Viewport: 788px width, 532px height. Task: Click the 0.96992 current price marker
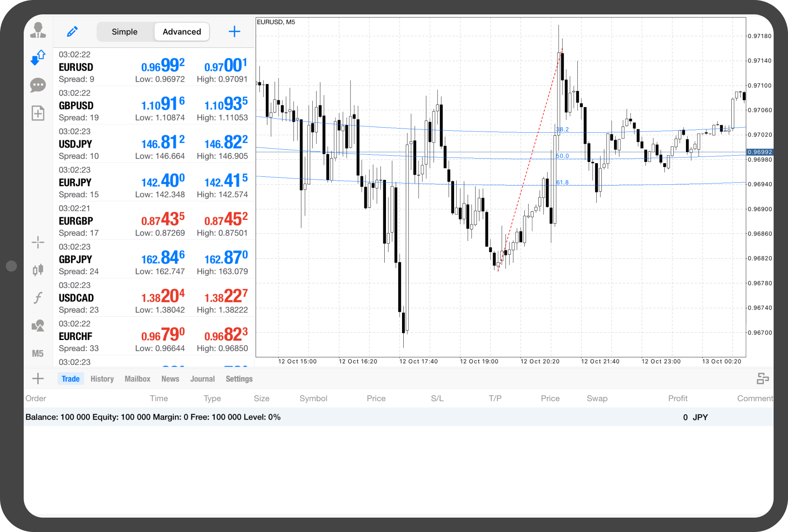(x=760, y=152)
